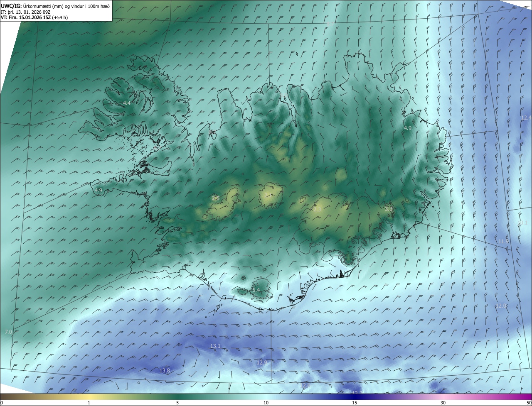This screenshot has height=406, width=532.
Task: Click the color scale at the 10 tick
Action: pos(266,403)
